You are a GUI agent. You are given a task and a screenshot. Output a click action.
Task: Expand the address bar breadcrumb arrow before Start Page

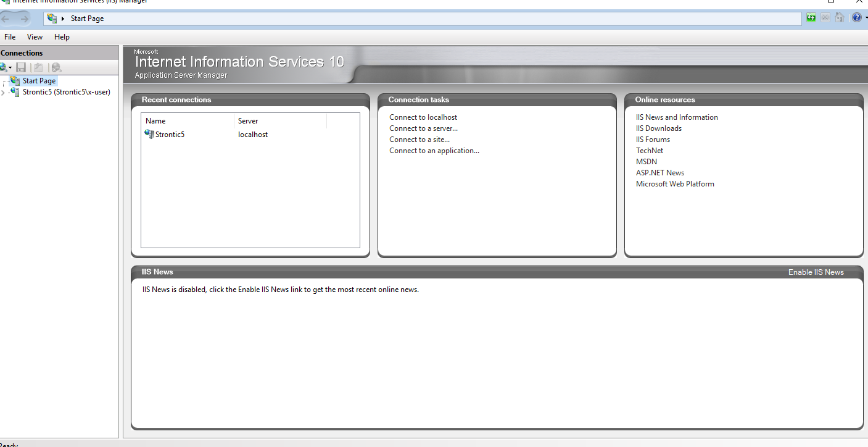coord(63,19)
